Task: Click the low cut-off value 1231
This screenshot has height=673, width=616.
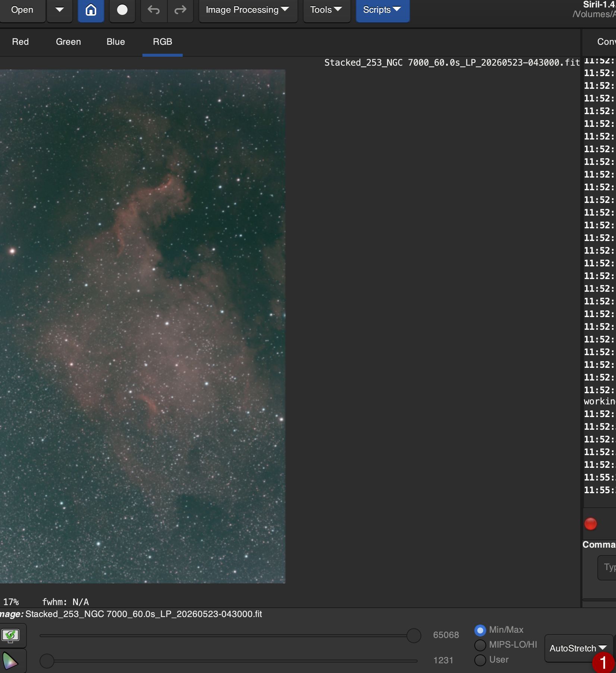Action: tap(443, 660)
